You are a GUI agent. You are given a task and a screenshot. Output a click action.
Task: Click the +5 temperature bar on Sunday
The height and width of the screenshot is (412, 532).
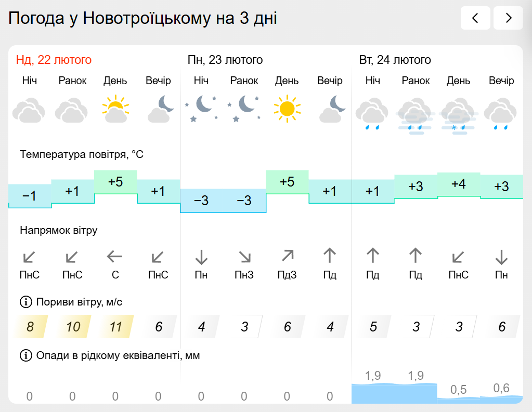[115, 182]
